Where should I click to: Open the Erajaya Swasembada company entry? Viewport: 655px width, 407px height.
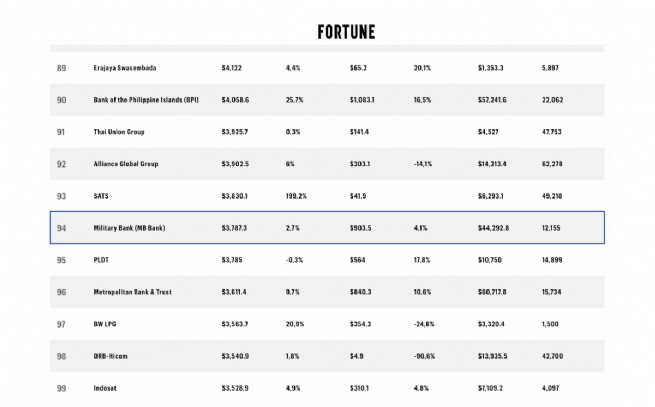[125, 68]
